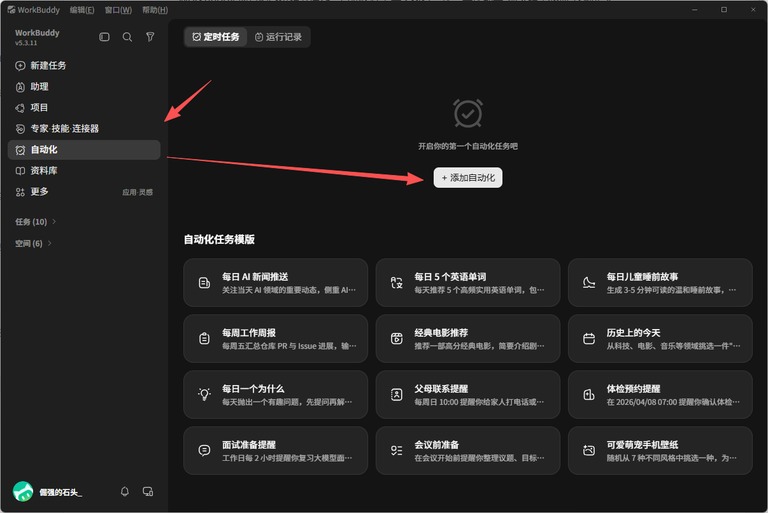Screen dimensions: 768x513
Task: Open notifications via the bell icon
Action: [x=125, y=491]
